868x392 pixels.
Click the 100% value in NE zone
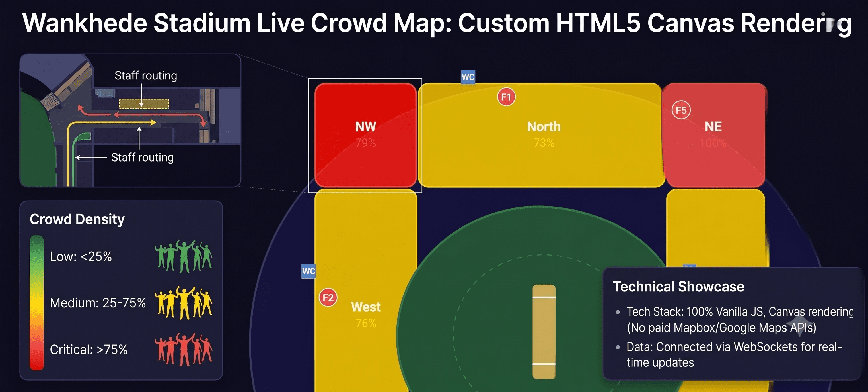713,143
